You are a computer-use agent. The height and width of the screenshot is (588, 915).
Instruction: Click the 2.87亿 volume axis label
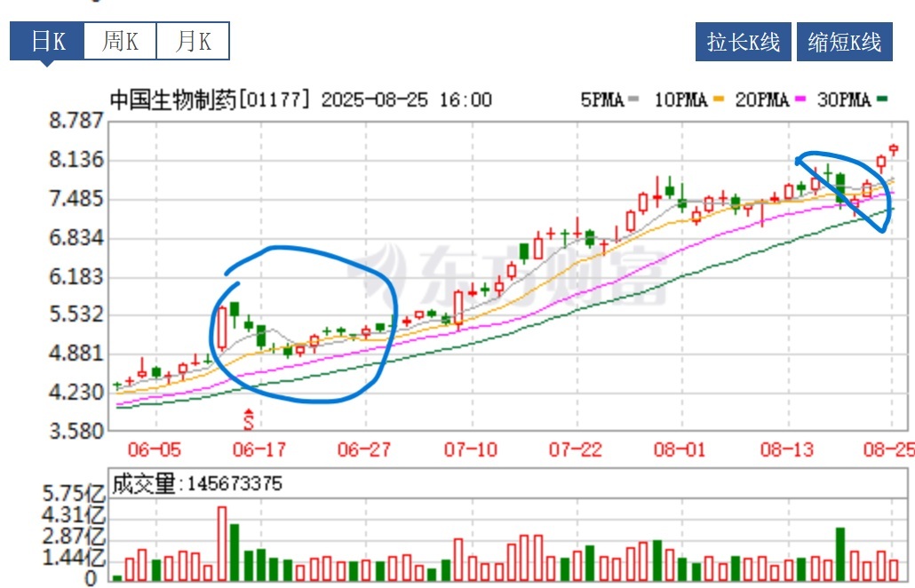tap(74, 536)
